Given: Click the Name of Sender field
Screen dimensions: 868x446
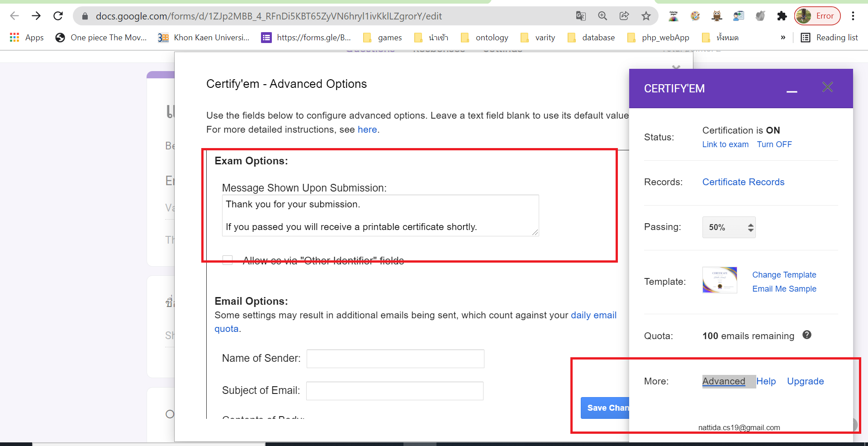Looking at the screenshot, I should pyautogui.click(x=395, y=359).
